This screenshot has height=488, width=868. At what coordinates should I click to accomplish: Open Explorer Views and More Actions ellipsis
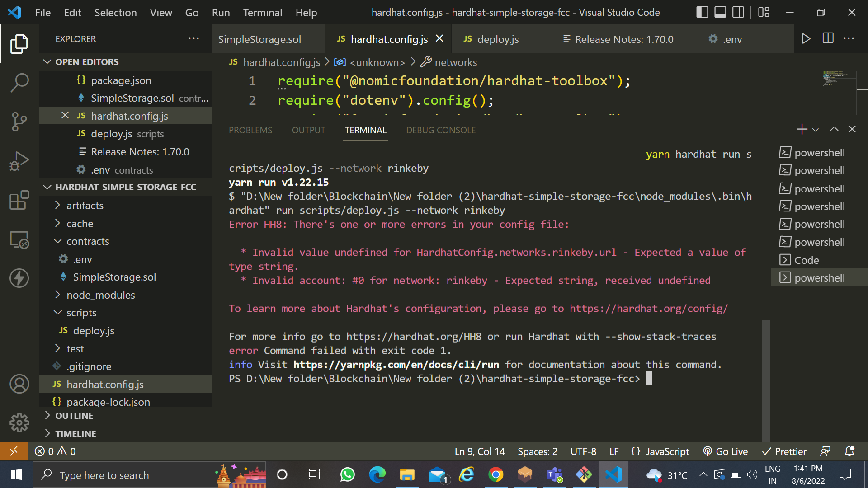point(194,39)
